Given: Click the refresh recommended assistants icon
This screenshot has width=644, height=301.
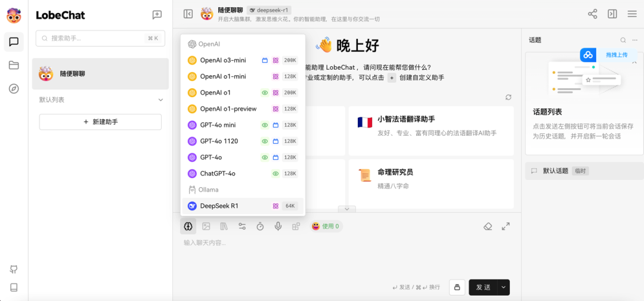Looking at the screenshot, I should 509,97.
